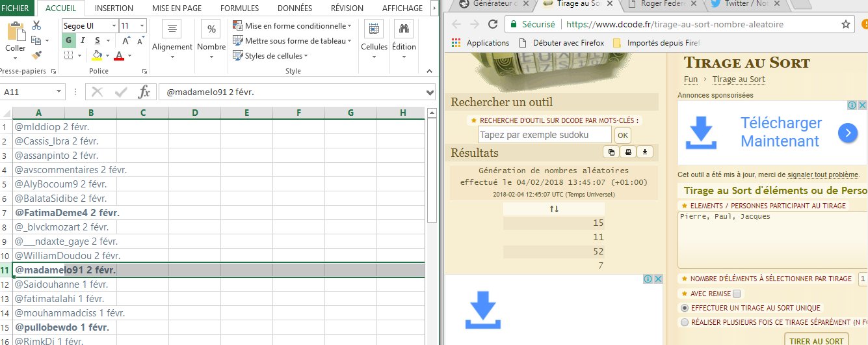Click the confirm checkmark in formula bar
The image size is (868, 345).
[x=121, y=92]
